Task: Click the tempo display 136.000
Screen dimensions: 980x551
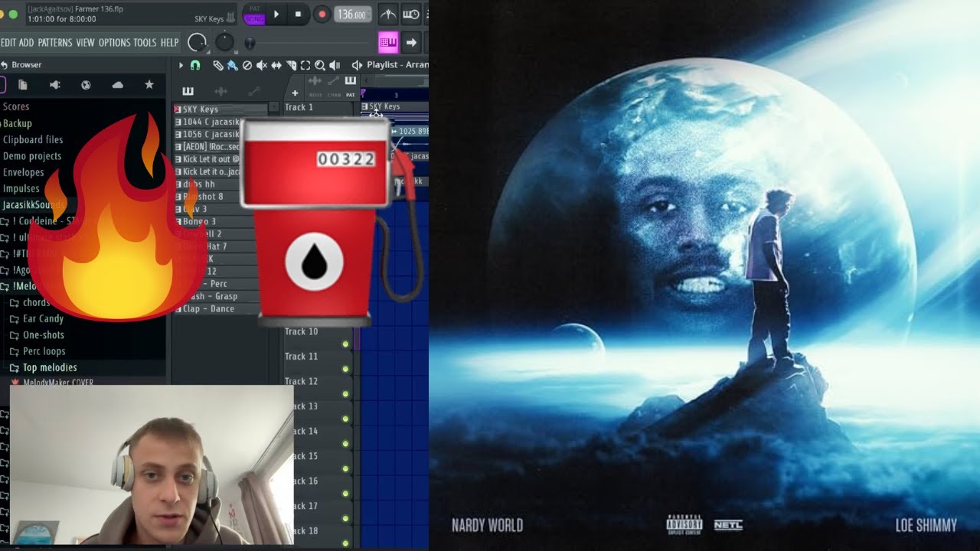Action: [352, 15]
